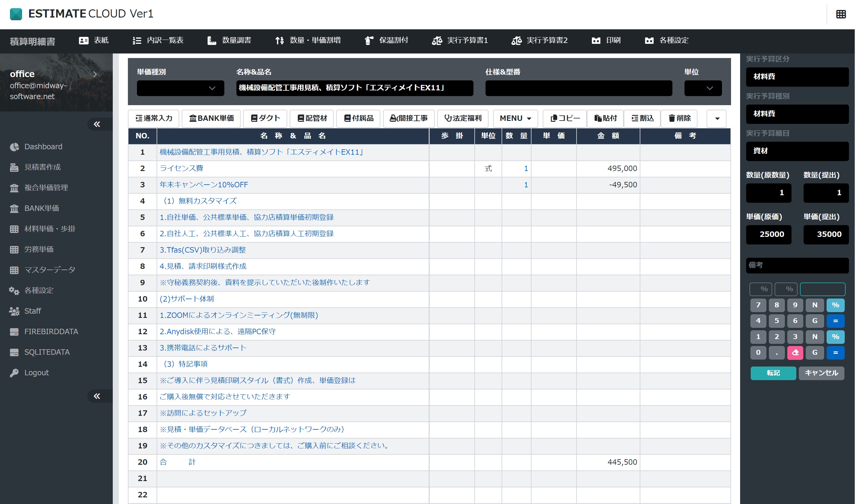Click Logout in the sidebar
Image resolution: width=855 pixels, height=504 pixels.
tap(29, 373)
